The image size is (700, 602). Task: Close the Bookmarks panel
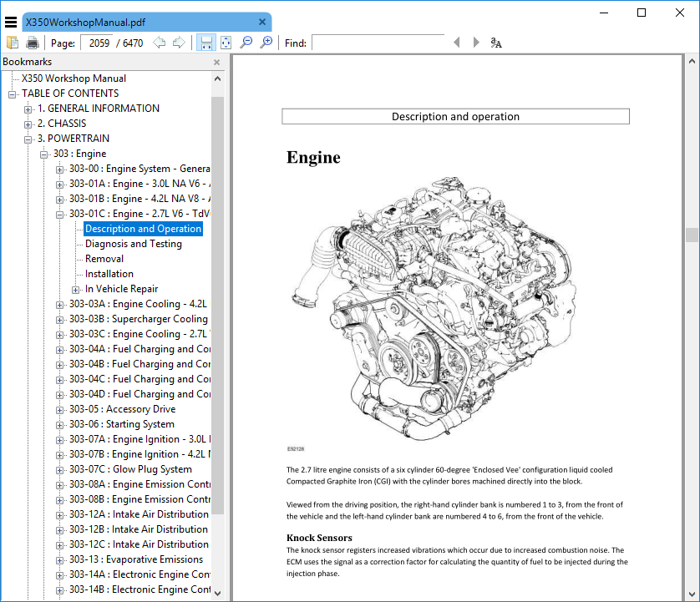[x=217, y=62]
